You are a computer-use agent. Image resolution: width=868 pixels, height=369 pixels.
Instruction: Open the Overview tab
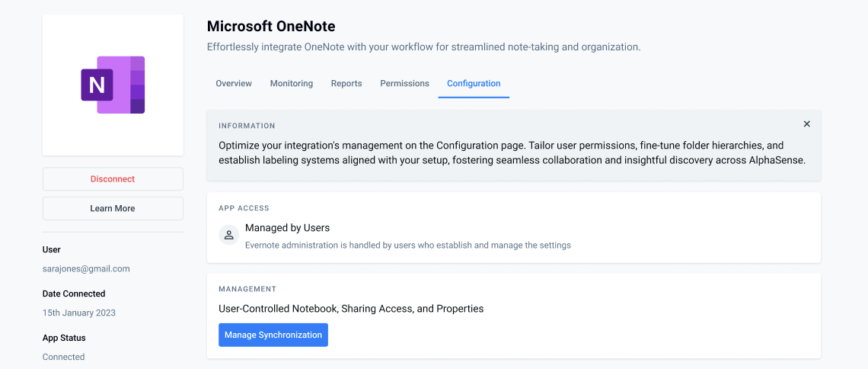coord(234,83)
